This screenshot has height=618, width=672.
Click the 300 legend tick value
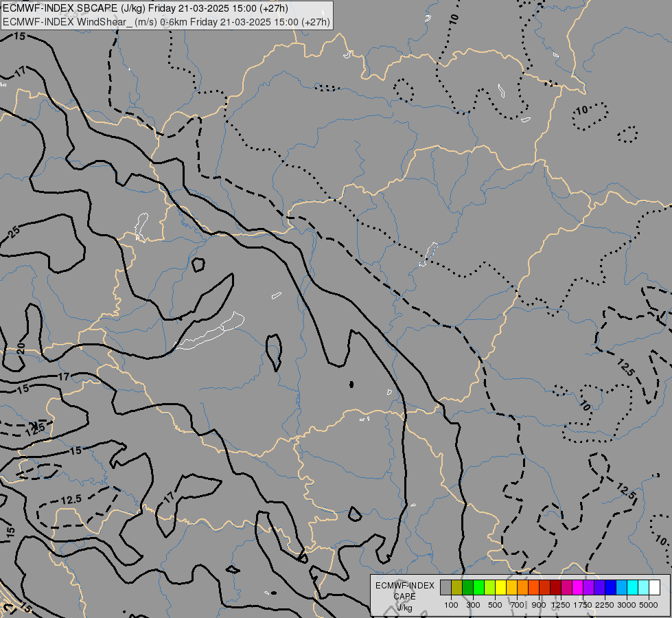(473, 605)
